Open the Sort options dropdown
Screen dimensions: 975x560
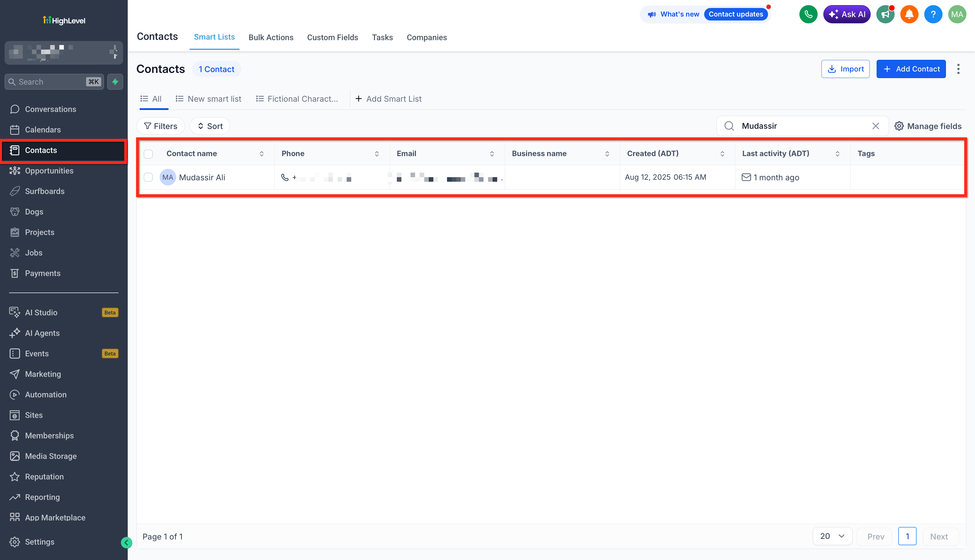(210, 126)
